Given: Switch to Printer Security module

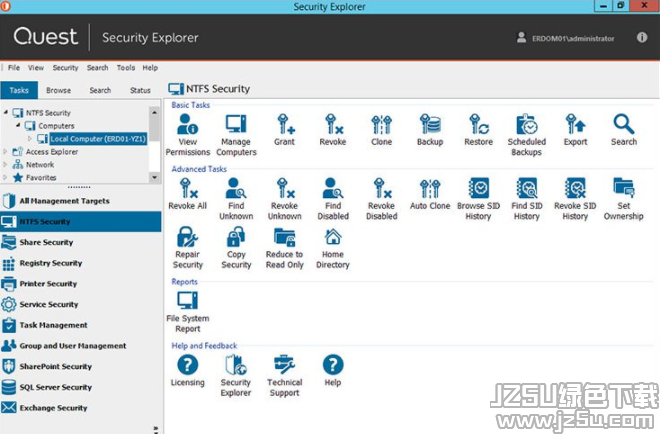Looking at the screenshot, I should pos(80,284).
